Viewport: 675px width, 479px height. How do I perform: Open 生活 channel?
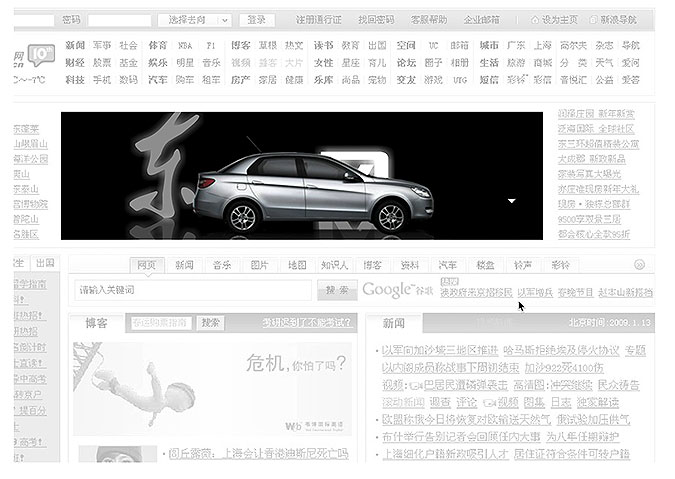coord(489,63)
